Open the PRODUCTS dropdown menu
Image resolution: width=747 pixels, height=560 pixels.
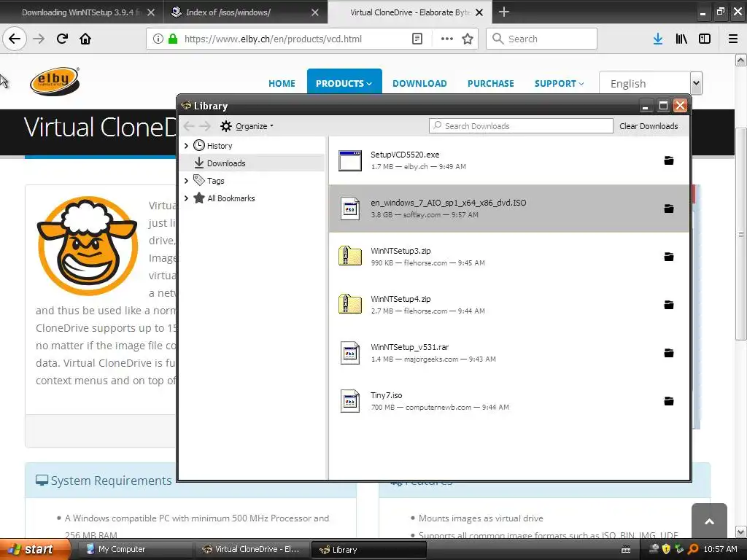pos(344,83)
